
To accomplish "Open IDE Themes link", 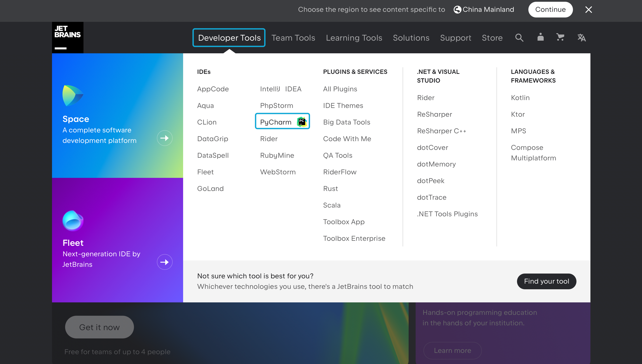I will point(343,106).
